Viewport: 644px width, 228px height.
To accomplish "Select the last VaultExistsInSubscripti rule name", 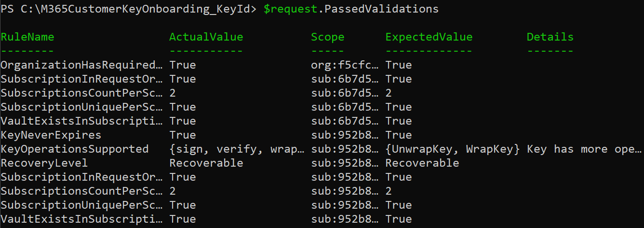I will point(81,219).
